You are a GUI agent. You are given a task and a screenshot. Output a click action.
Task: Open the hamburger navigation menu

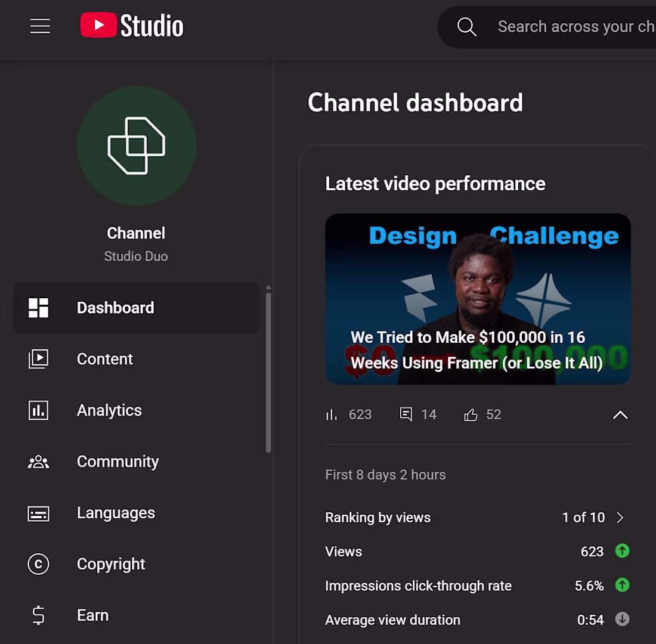[40, 26]
